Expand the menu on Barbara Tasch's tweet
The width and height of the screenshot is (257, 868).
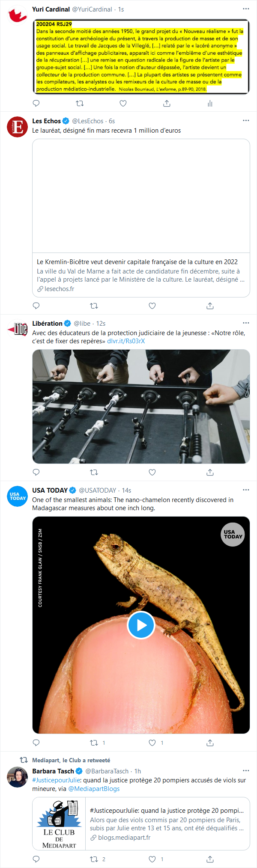(246, 770)
